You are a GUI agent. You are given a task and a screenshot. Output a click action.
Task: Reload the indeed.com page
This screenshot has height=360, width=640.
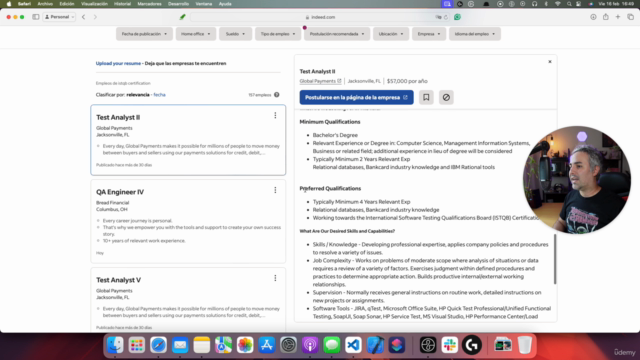[446, 17]
